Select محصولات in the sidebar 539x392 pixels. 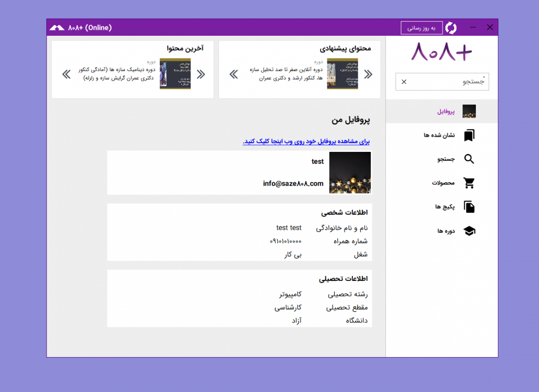click(x=443, y=183)
